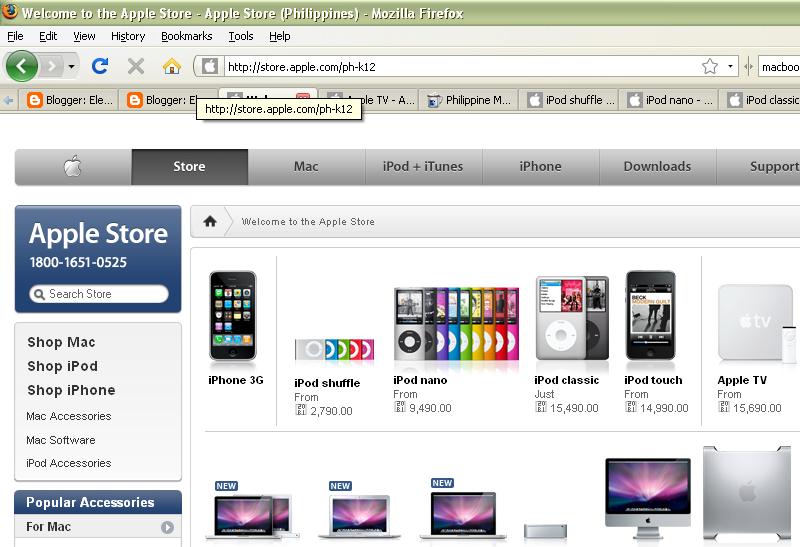Open the iPod classic title link
Image resolution: width=800 pixels, height=547 pixels.
(566, 380)
